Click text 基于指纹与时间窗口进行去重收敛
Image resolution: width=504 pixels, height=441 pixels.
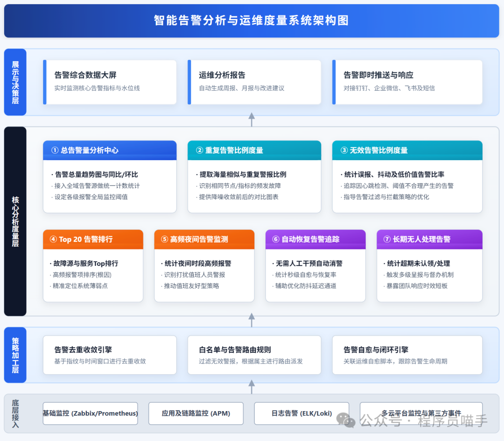click(x=100, y=361)
